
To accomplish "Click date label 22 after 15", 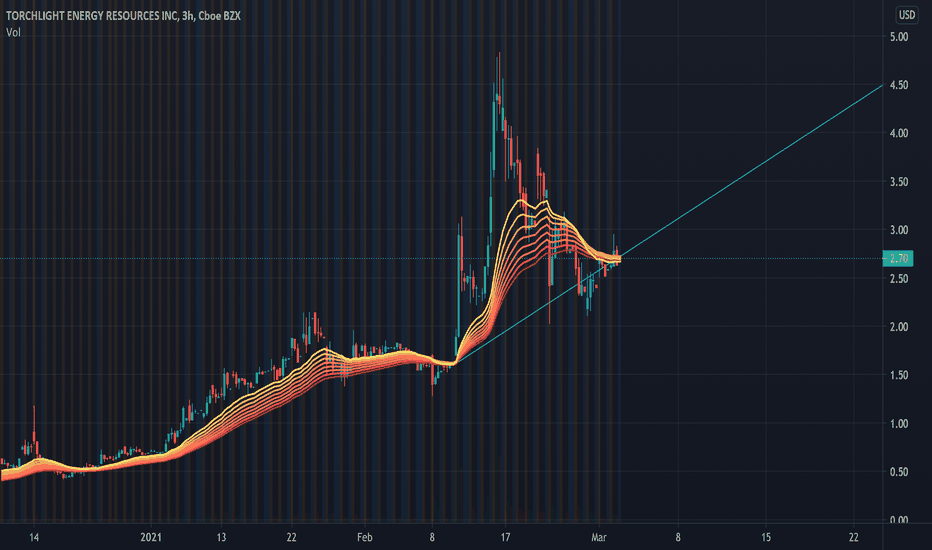I will 854,538.
